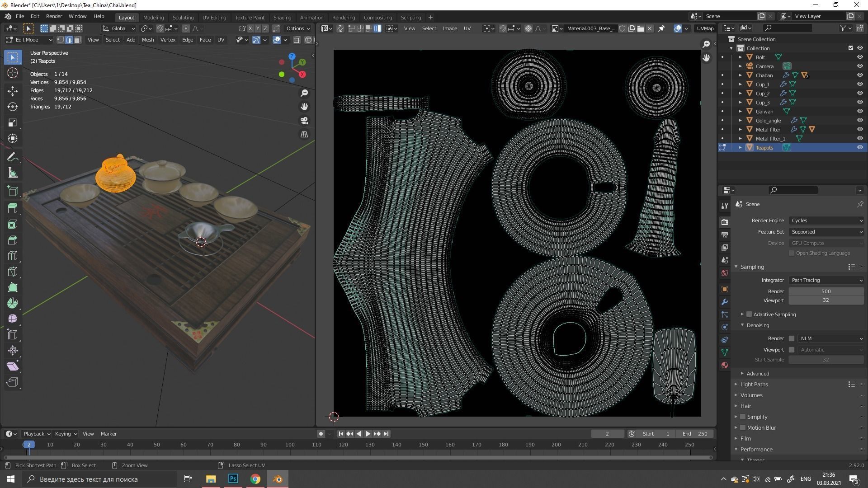Open the Render Engine Cycles dropdown
This screenshot has width=868, height=488.
[826, 221]
